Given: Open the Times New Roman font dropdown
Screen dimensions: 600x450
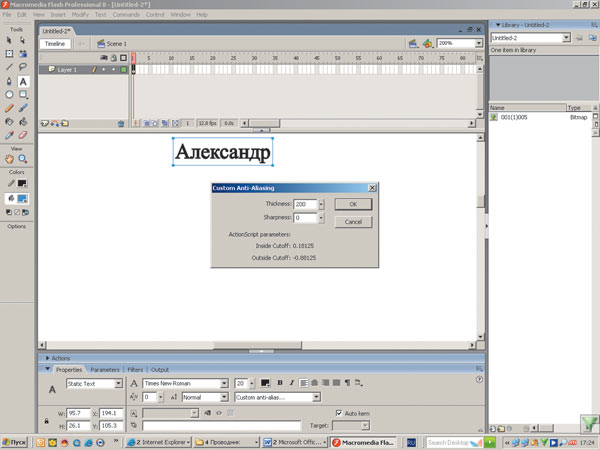Looking at the screenshot, I should coord(224,383).
